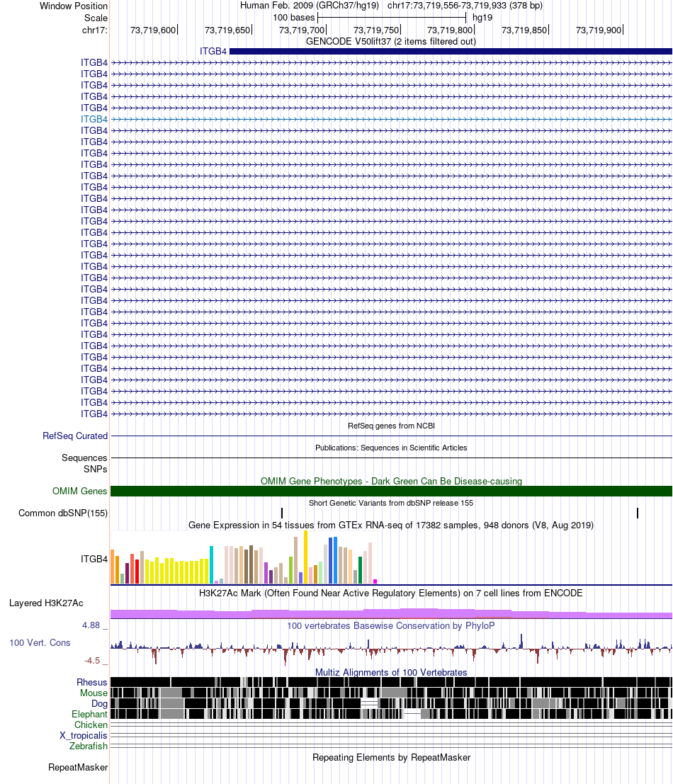Click the Zebrafish alignment label
Image resolution: width=673 pixels, height=784 pixels.
89,746
